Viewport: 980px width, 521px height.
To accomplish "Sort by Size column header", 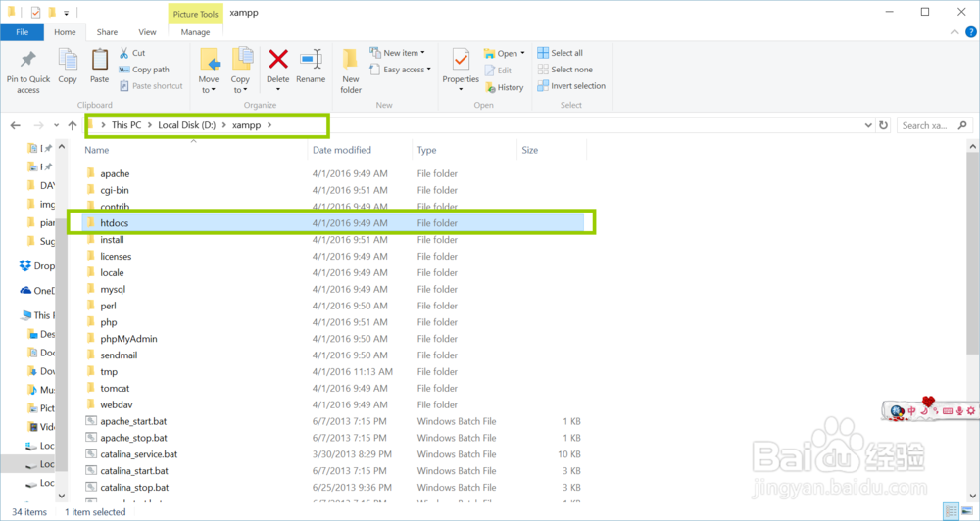I will tap(530, 150).
